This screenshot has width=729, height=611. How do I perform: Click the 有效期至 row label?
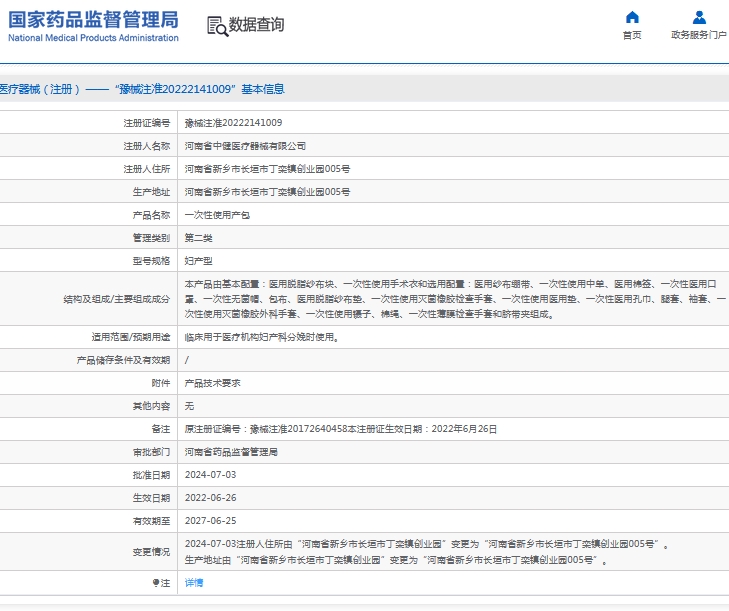click(x=152, y=521)
